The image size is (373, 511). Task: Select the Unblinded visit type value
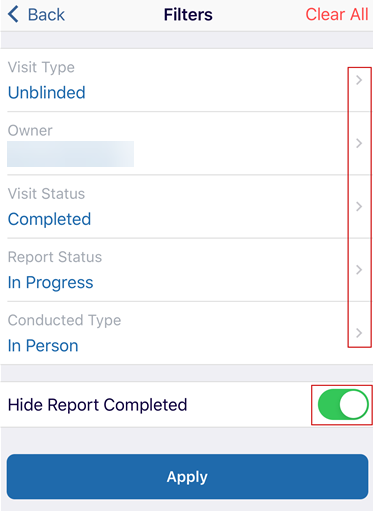47,92
